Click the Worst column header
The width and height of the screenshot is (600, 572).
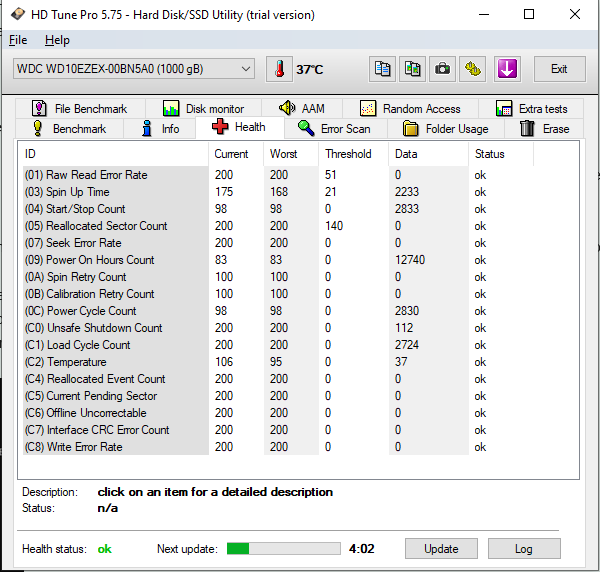click(291, 154)
